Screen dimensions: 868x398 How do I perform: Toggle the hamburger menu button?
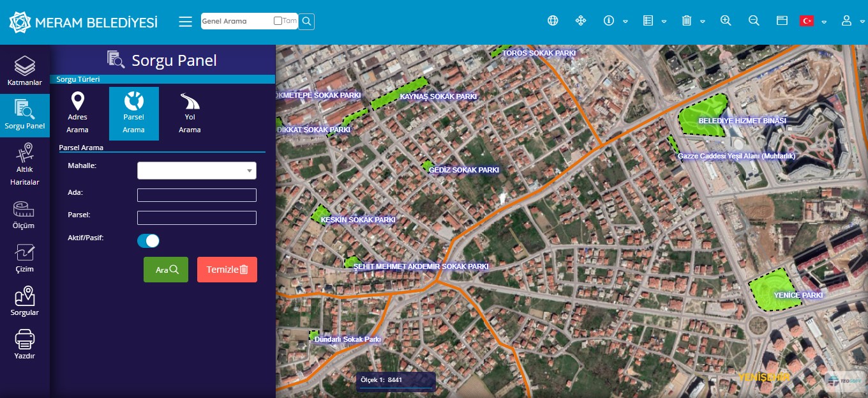[185, 22]
